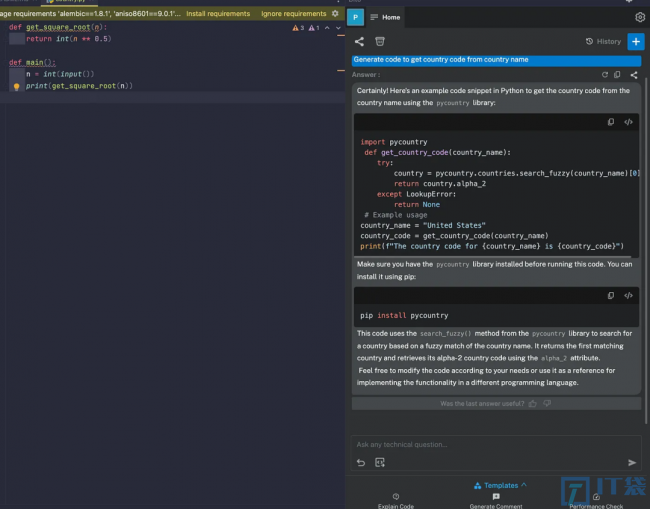Copy the pycountry Python code block
The image size is (650, 509).
611,122
